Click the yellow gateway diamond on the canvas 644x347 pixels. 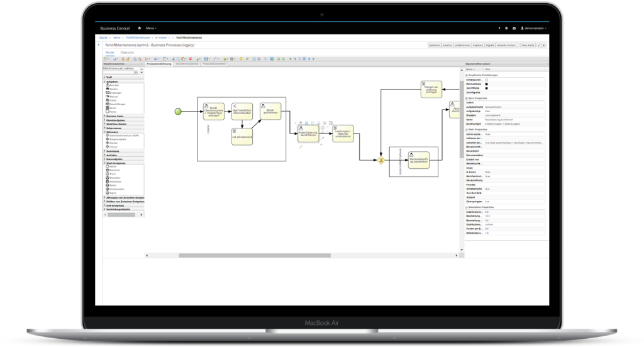[381, 161]
